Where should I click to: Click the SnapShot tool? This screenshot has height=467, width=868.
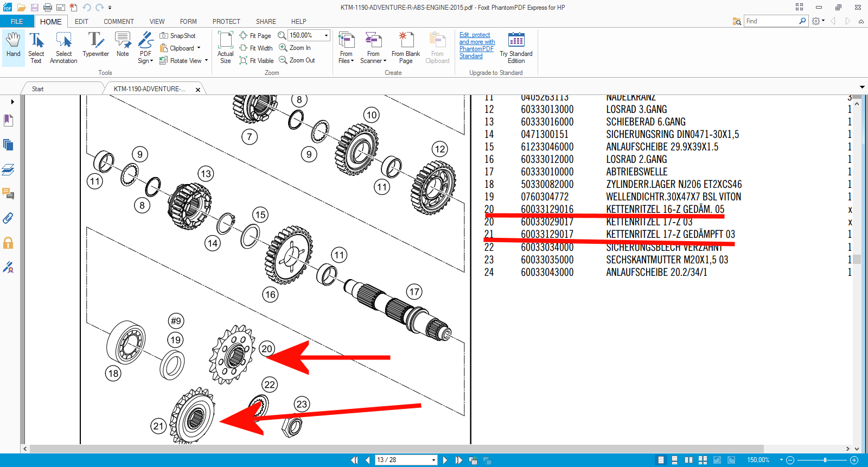tap(178, 36)
